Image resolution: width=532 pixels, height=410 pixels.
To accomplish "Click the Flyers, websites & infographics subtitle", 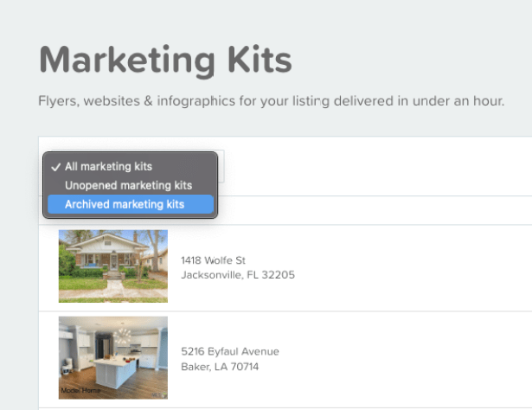I will click(272, 101).
